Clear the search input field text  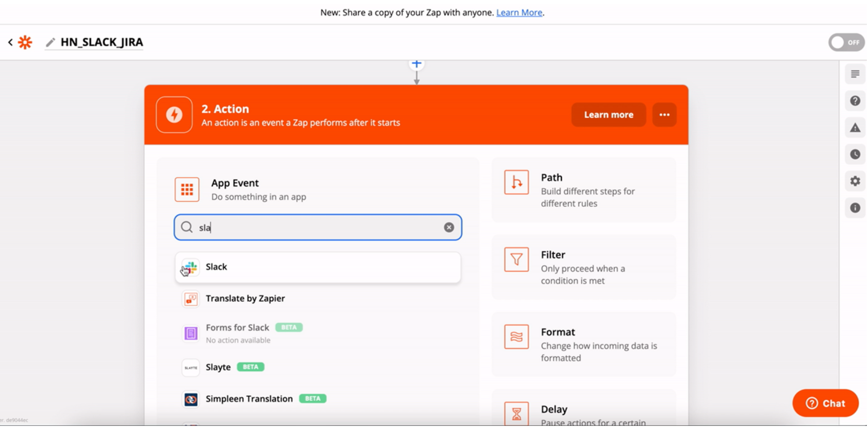coord(449,227)
